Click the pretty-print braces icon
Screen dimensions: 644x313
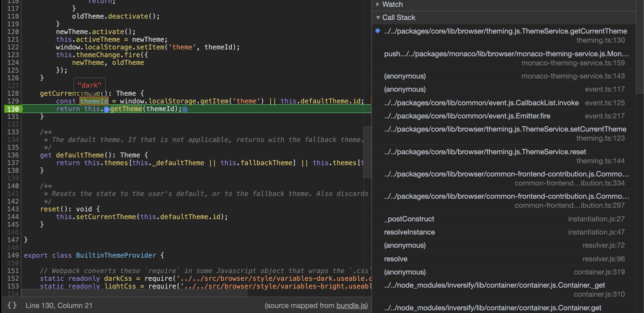point(12,305)
